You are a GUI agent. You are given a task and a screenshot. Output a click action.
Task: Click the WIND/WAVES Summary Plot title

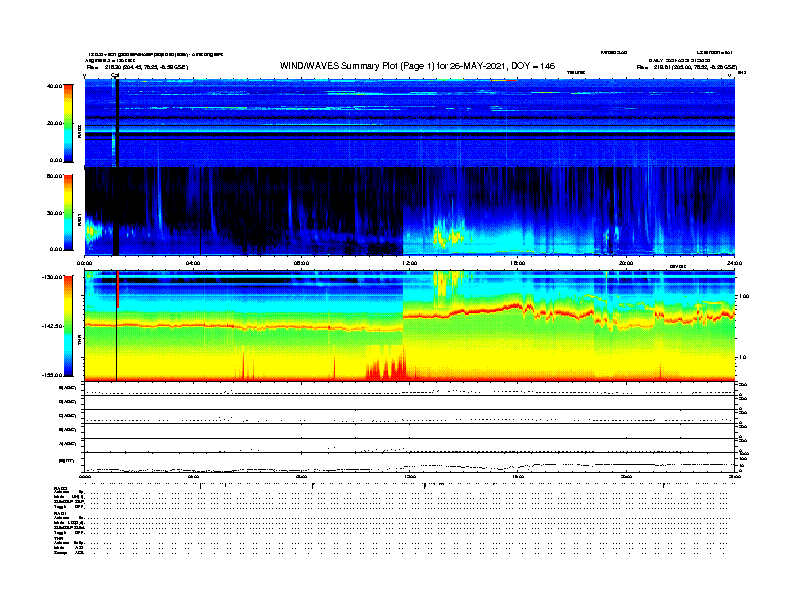417,66
